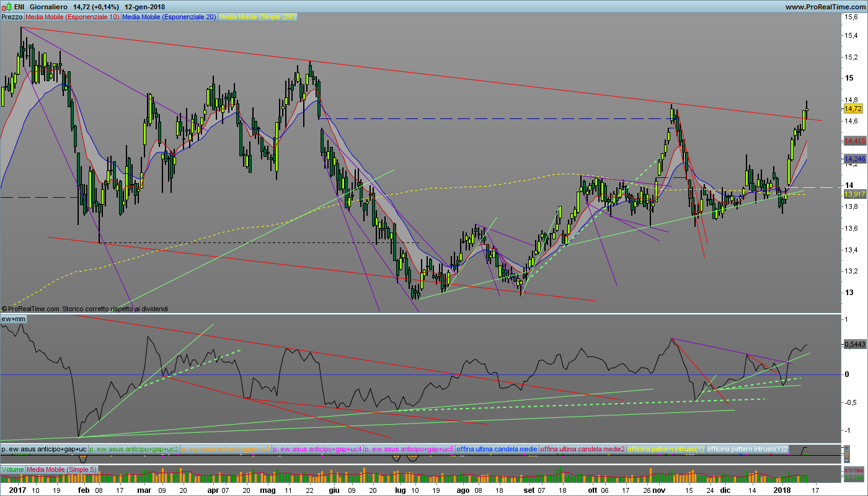Image resolution: width=868 pixels, height=496 pixels.
Task: Select 'p. ew asus anticipo+gap+uc3' label
Action: pyautogui.click(x=226, y=448)
